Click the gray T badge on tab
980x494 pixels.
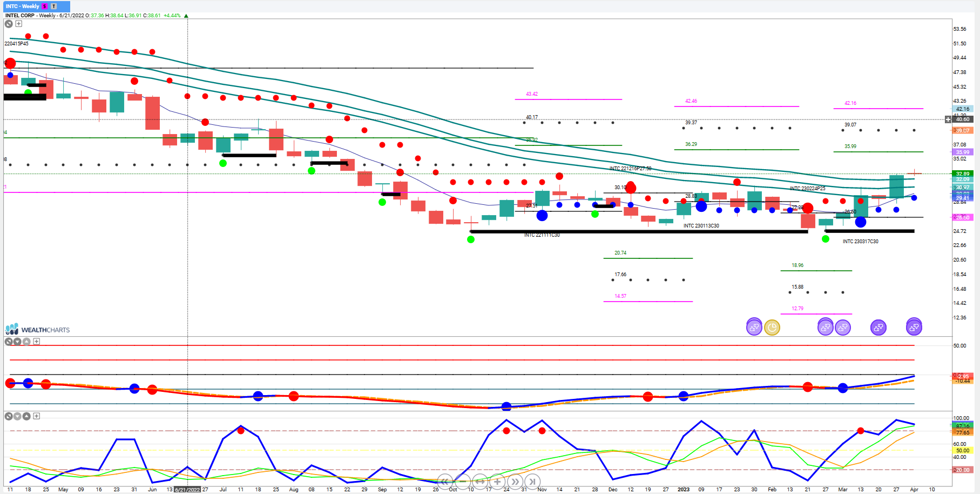coord(53,6)
